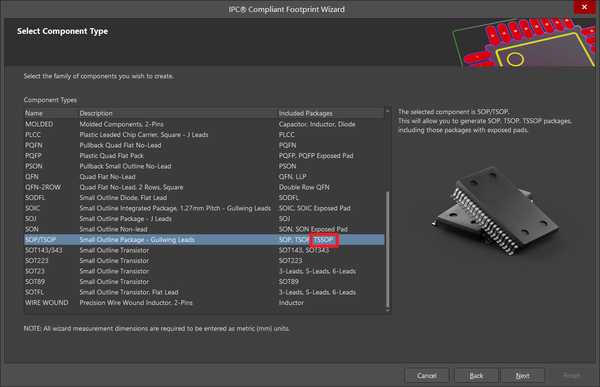Select the MOLDED component type row
This screenshot has width=600, height=387.
[204, 124]
